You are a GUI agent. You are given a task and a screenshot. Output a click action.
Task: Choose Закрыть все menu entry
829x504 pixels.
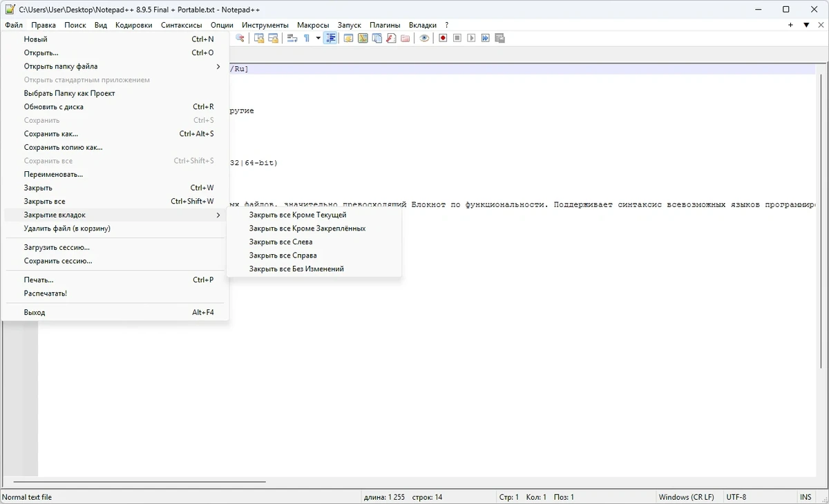click(x=115, y=201)
